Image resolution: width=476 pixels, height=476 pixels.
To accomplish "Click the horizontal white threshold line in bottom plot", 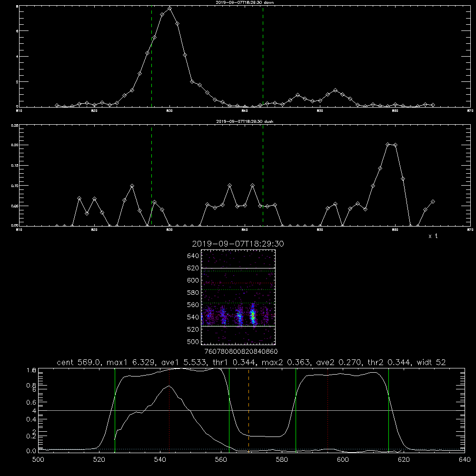I will click(251, 410).
